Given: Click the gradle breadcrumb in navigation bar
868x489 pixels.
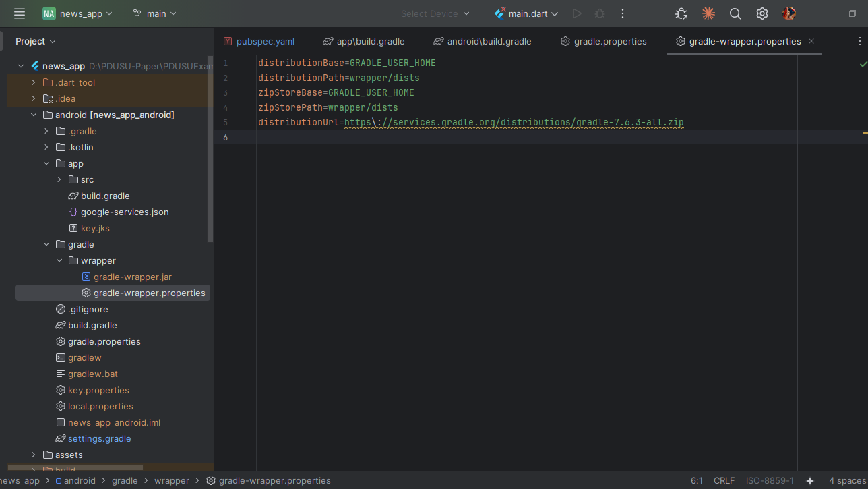Looking at the screenshot, I should pos(125,481).
